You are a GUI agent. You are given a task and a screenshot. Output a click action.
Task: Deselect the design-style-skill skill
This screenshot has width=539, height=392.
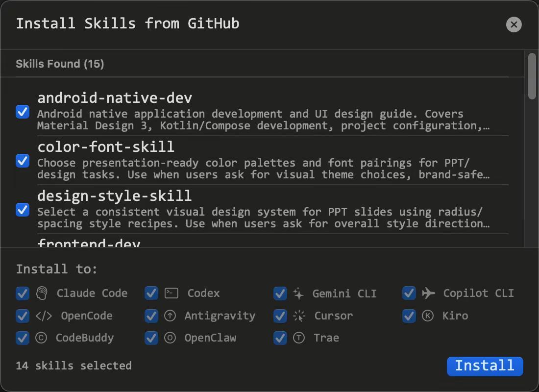22,210
